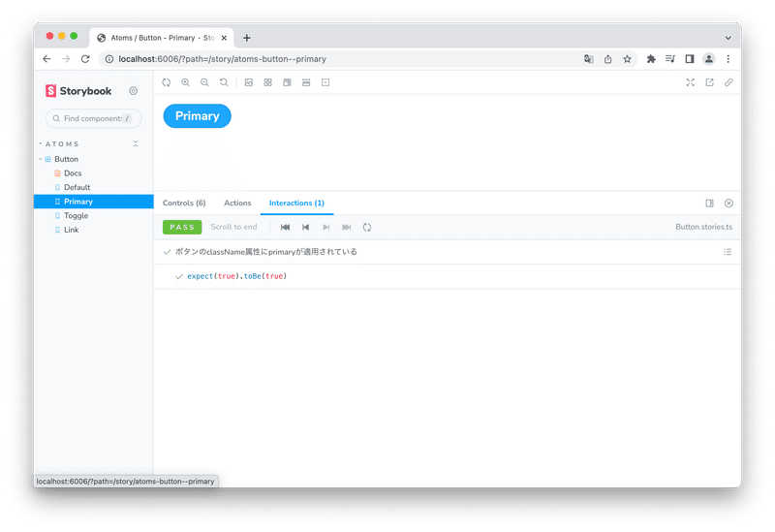Click the zoom out icon
Image resolution: width=775 pixels, height=532 pixels.
pyautogui.click(x=204, y=82)
